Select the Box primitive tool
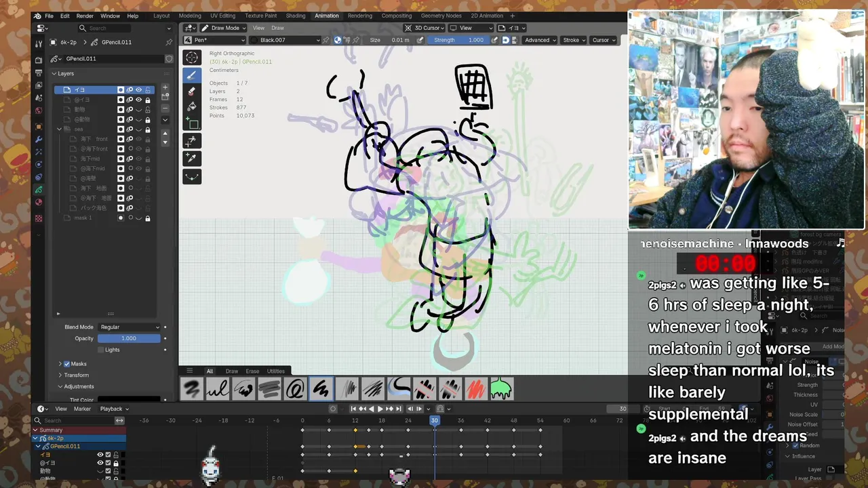This screenshot has width=868, height=488. (192, 124)
